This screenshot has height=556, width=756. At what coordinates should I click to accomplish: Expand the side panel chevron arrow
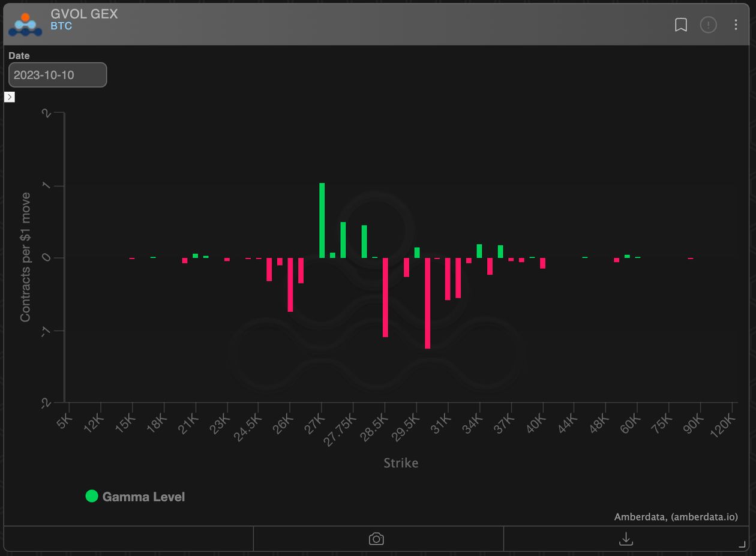point(10,97)
